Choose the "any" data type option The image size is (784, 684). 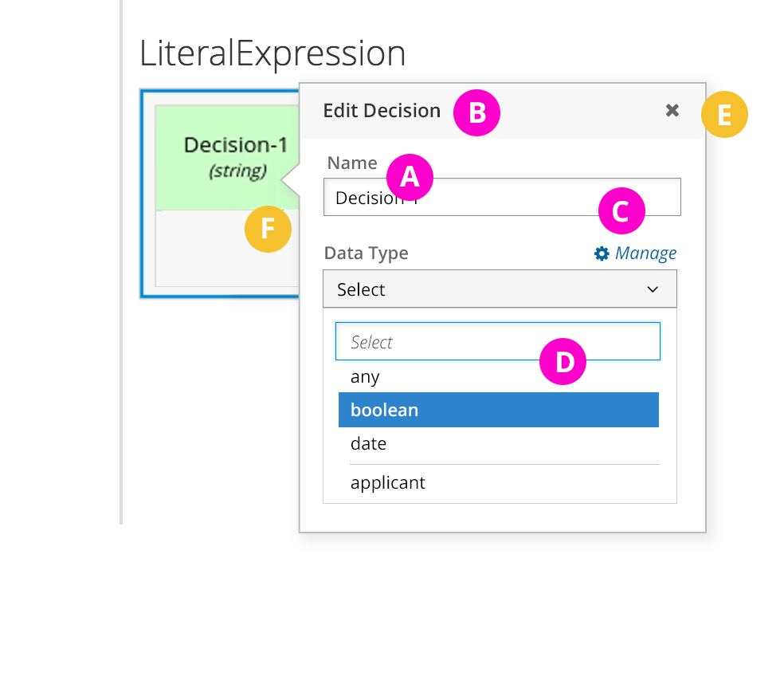point(365,377)
